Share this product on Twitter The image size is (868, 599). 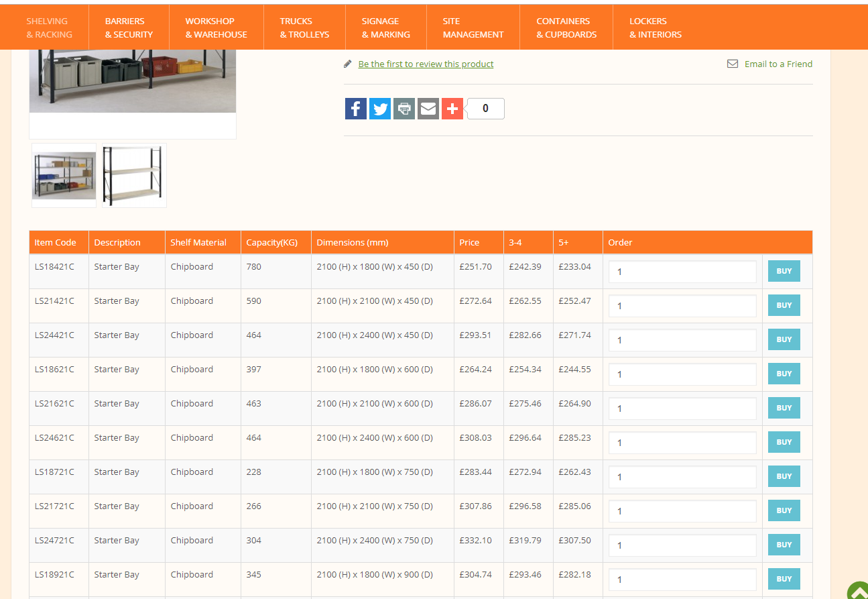pyautogui.click(x=379, y=108)
